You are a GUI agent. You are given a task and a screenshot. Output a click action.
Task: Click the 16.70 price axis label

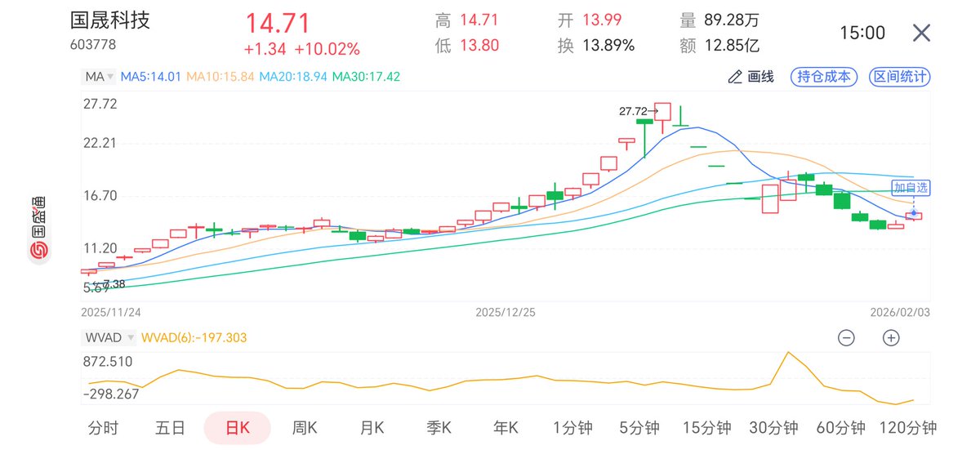100,196
